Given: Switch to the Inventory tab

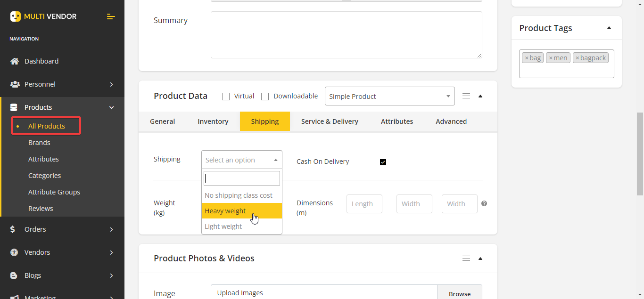Looking at the screenshot, I should (x=213, y=121).
